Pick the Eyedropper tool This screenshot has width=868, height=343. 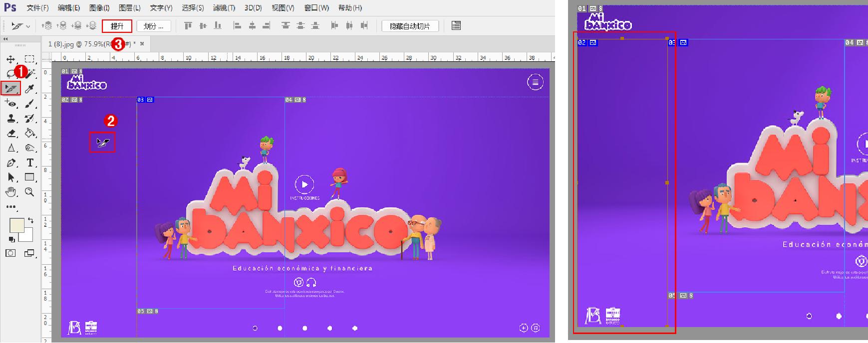(x=29, y=89)
